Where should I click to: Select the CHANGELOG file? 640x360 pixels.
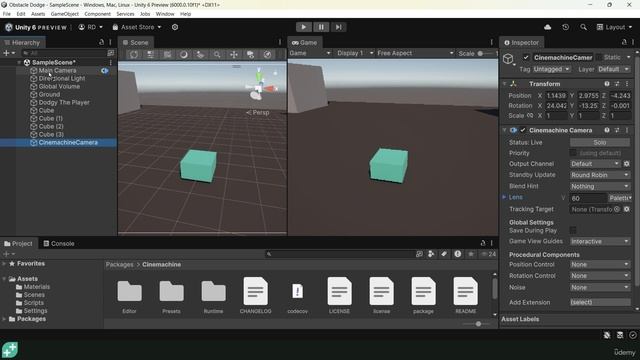[x=256, y=296]
